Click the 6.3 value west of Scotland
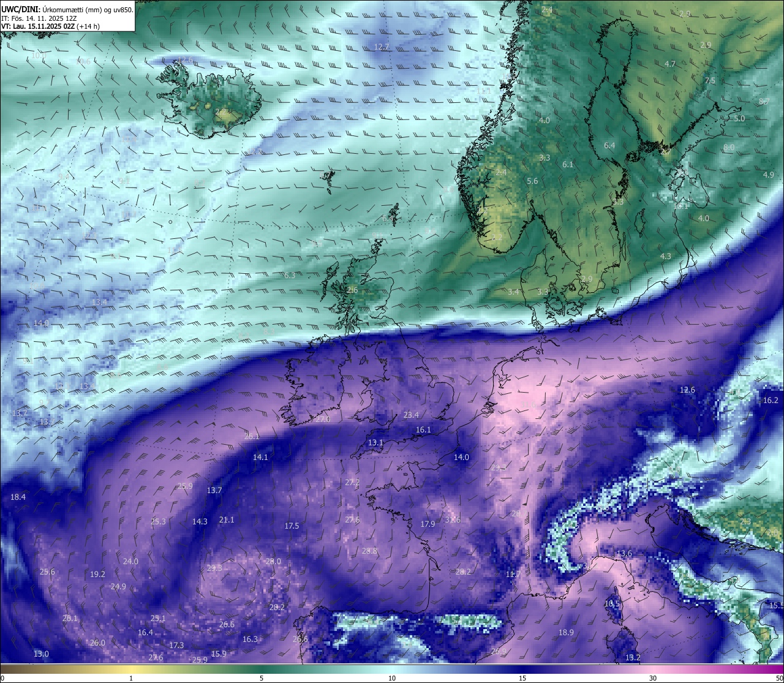Viewport: 784px width, 683px height. (290, 275)
